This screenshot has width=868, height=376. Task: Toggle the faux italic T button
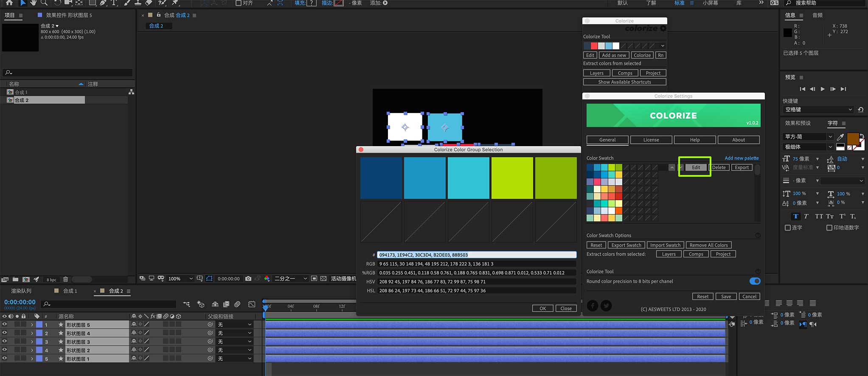coord(806,216)
